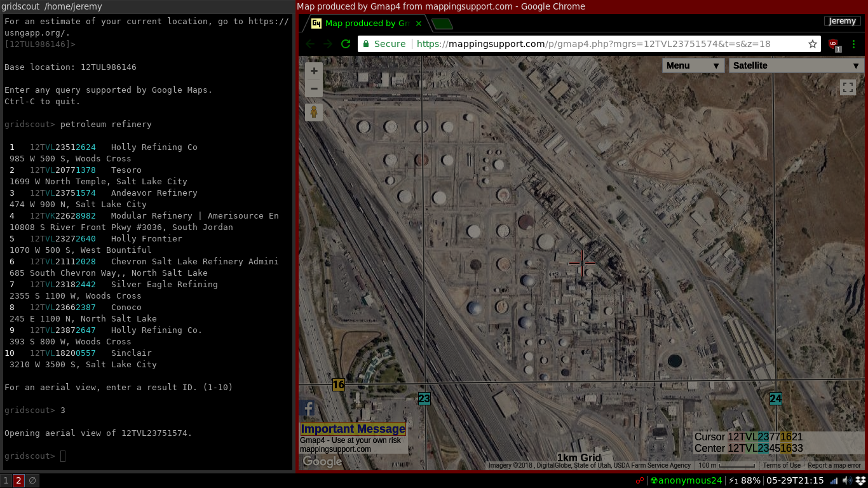Open the Important Message link
This screenshot has height=488, width=868.
[x=353, y=429]
